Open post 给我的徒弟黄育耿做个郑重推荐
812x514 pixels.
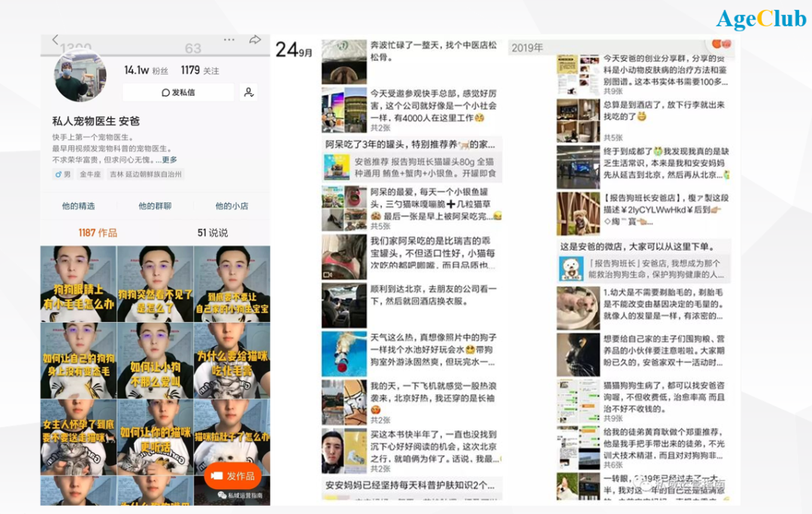click(x=643, y=448)
